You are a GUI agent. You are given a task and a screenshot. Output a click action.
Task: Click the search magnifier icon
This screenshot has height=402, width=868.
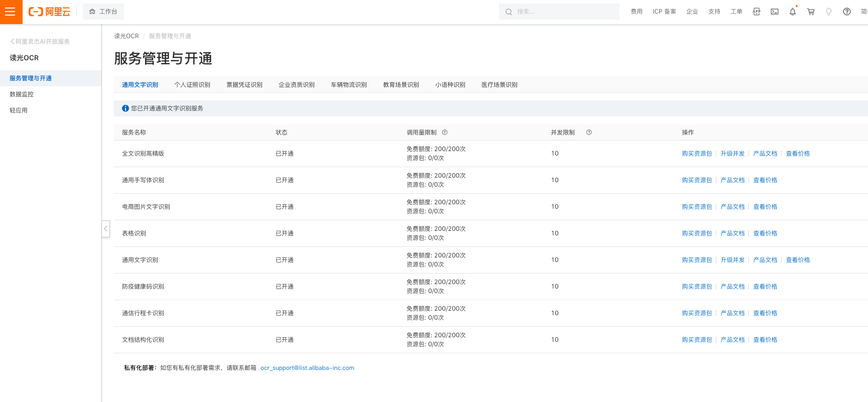tap(509, 12)
